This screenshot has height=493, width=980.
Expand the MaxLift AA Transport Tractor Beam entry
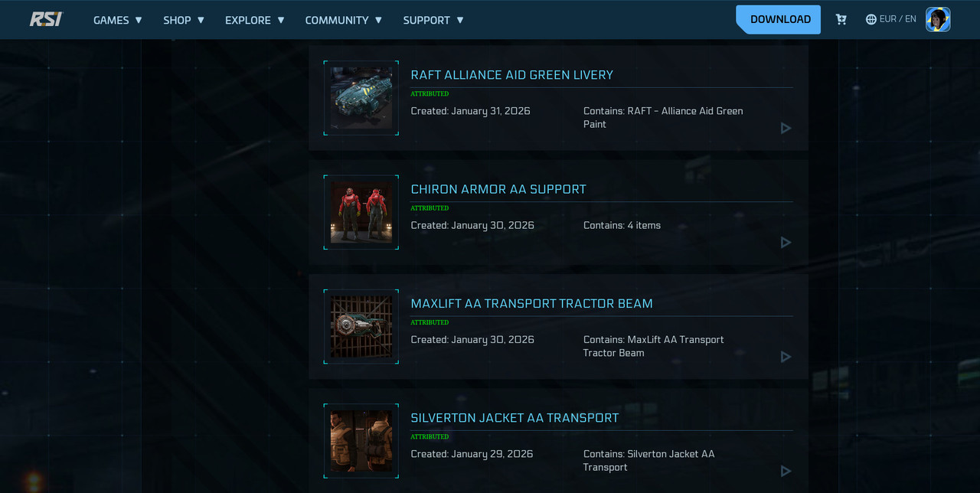(x=786, y=357)
